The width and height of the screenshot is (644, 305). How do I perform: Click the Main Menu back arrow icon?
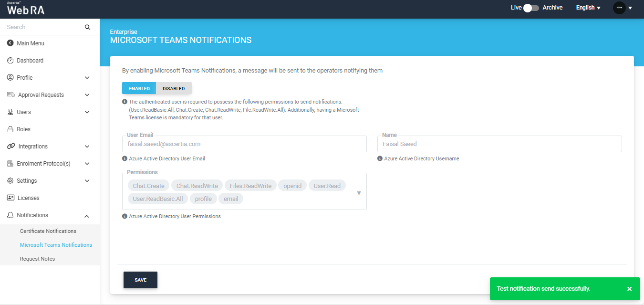[x=10, y=43]
